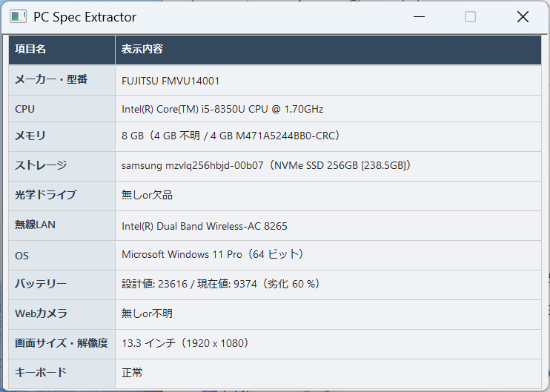Viewport: 550px width, 392px height.
Task: Select the 13.3 インチ 1920 x 1080 value
Action: (185, 343)
